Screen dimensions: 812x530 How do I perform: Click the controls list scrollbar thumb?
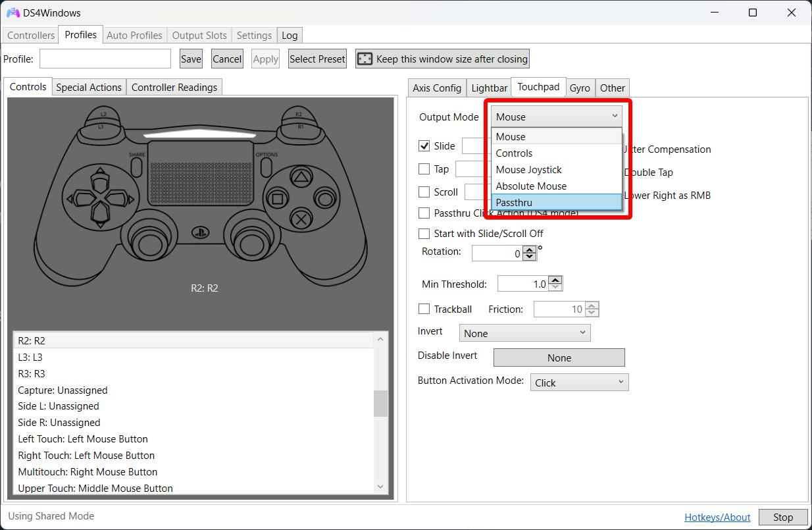coord(380,404)
